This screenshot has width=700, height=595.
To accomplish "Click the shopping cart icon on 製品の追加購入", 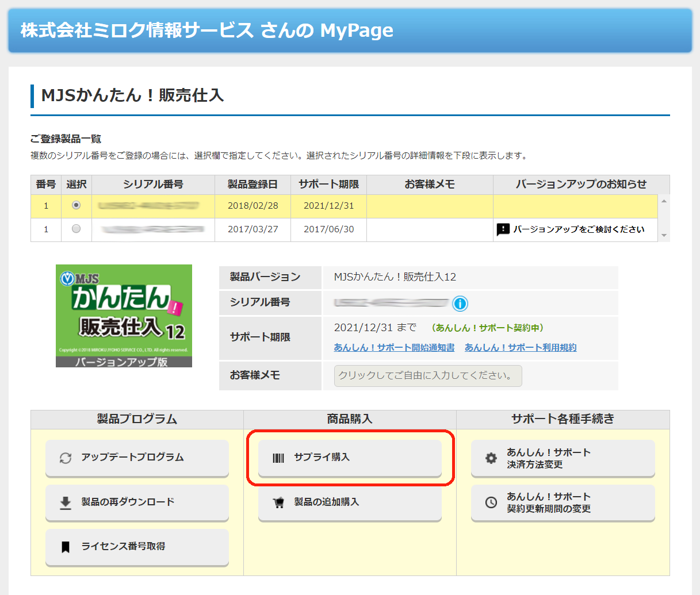I will [x=278, y=502].
